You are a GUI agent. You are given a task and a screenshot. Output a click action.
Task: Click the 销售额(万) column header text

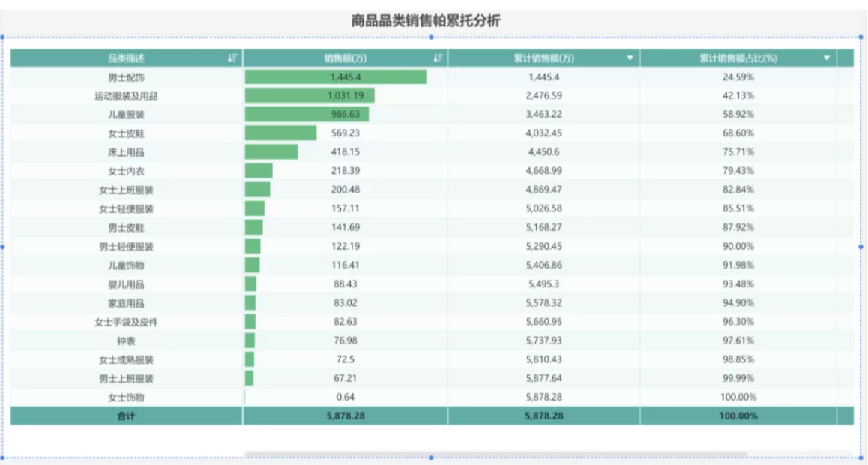[x=345, y=58]
